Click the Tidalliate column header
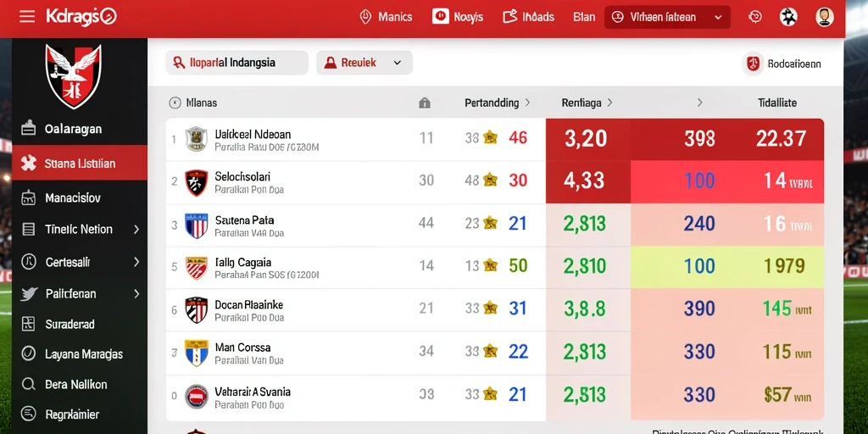Screen dimensions: 868x434 point(777,103)
